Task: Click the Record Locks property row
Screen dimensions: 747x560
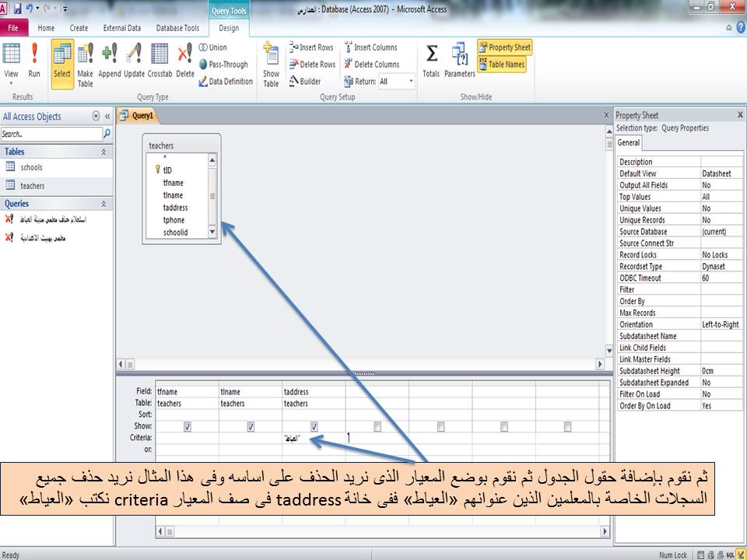Action: [x=680, y=255]
